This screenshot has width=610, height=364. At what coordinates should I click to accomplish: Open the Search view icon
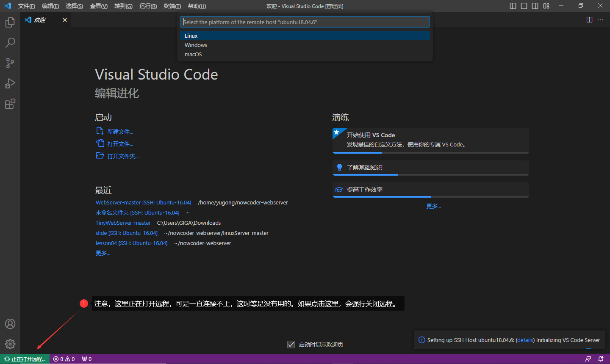tap(10, 43)
